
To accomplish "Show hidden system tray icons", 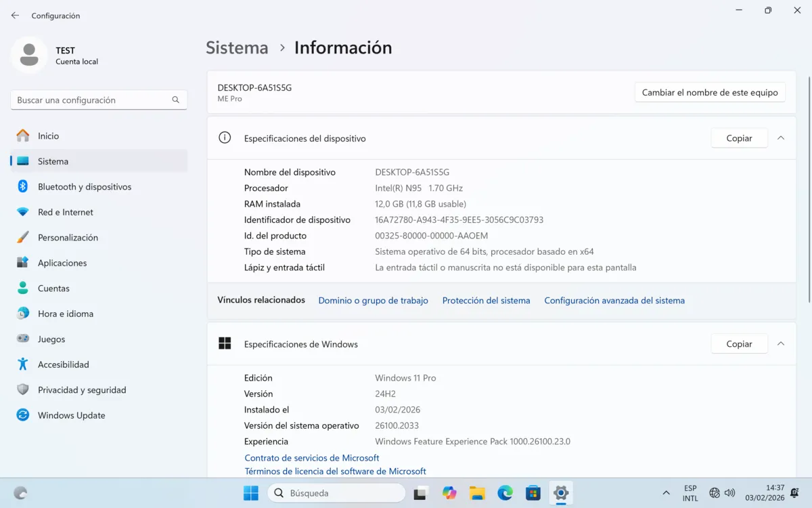I will click(x=666, y=493).
